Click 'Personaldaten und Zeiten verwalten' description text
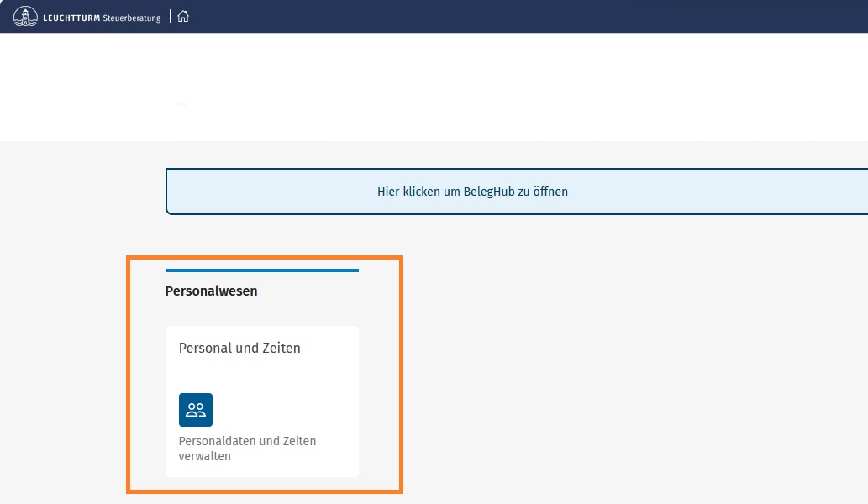 247,449
